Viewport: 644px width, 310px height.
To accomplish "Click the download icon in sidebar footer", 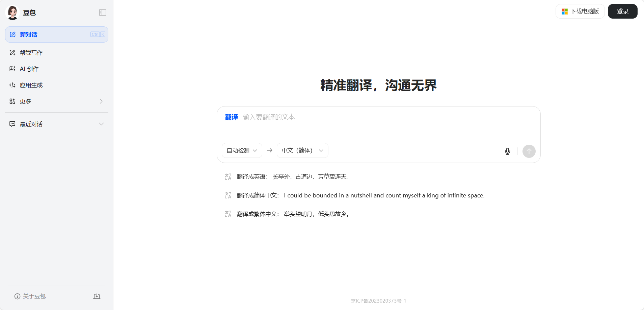I will (97, 296).
